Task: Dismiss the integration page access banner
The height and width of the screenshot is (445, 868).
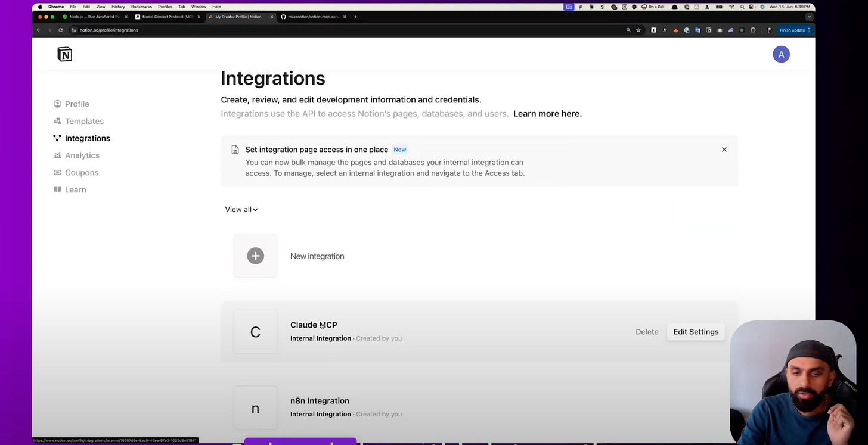Action: click(x=724, y=150)
